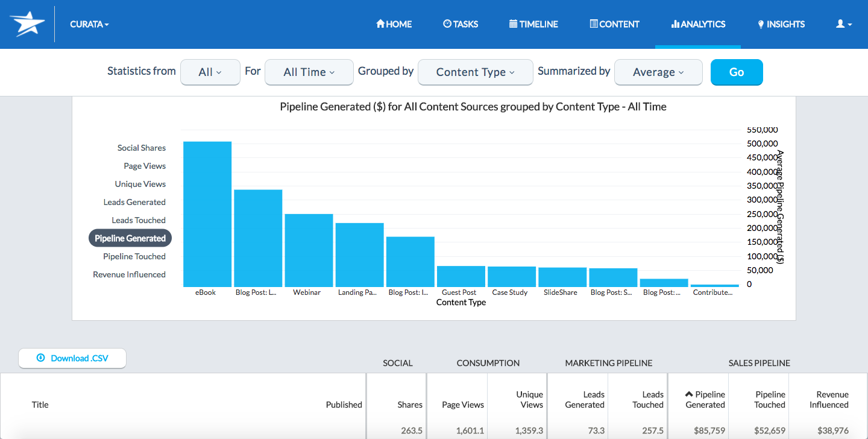Switch to the Analytics tab
868x439 pixels.
point(698,24)
